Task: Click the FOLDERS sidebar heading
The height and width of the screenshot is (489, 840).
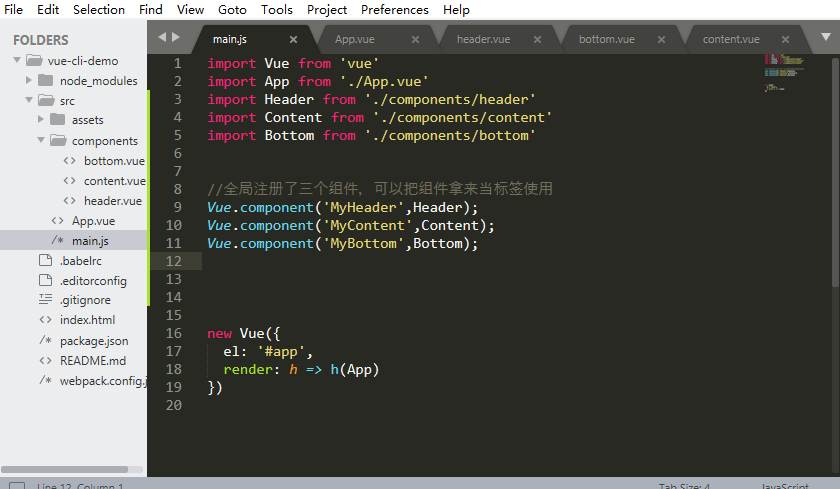Action: pos(41,40)
